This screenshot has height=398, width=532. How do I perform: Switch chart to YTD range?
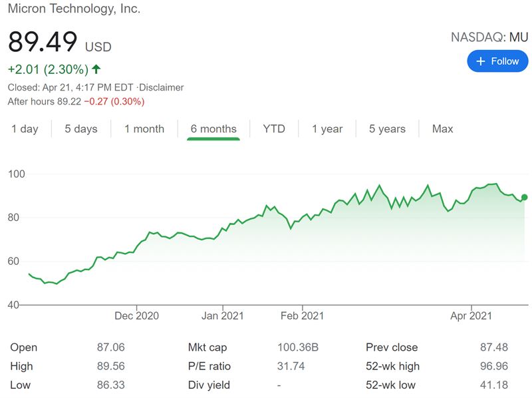tap(274, 129)
